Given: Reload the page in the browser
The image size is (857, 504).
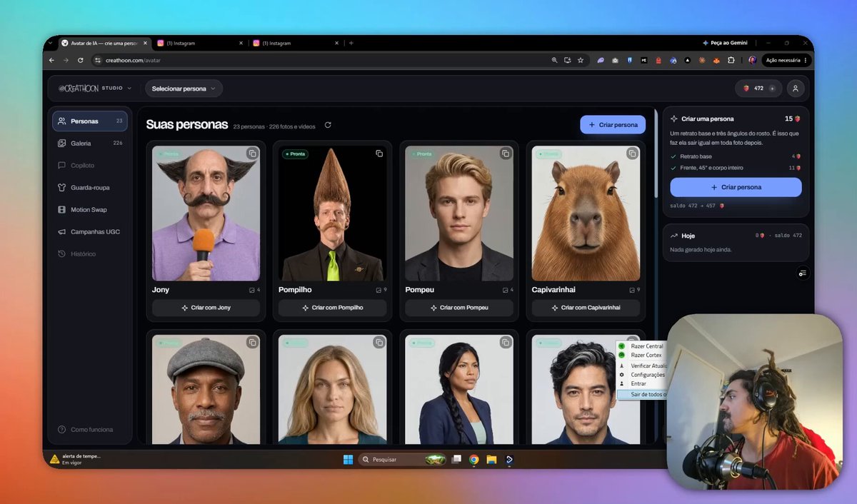Looking at the screenshot, I should pyautogui.click(x=80, y=61).
